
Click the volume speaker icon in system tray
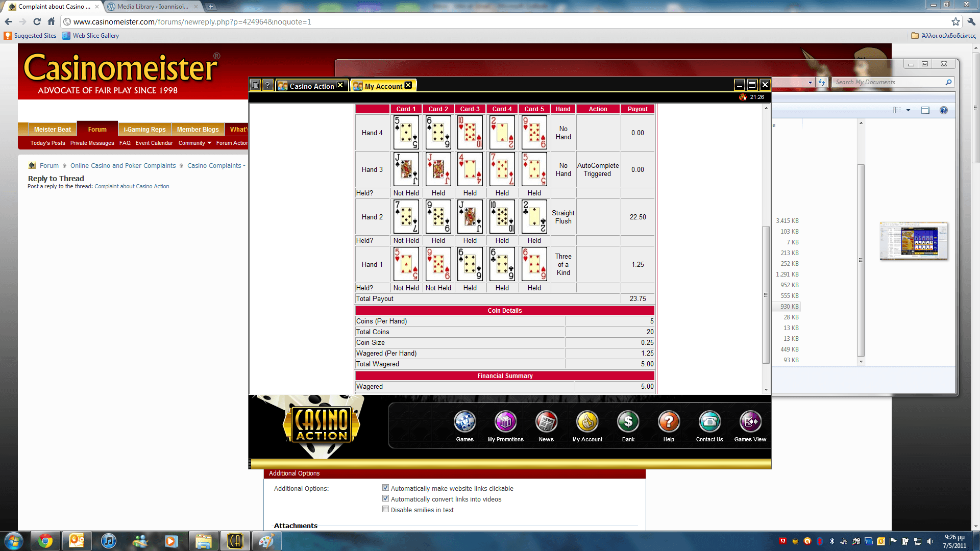(930, 541)
